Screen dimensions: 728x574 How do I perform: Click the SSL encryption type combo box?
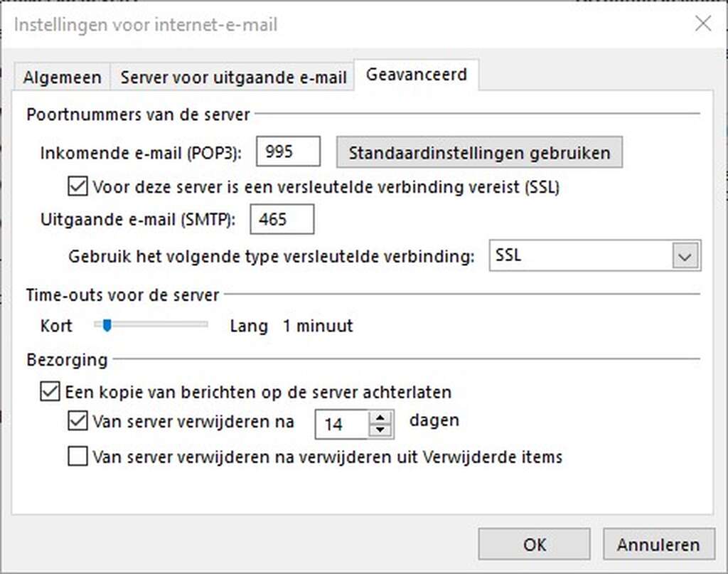point(579,257)
